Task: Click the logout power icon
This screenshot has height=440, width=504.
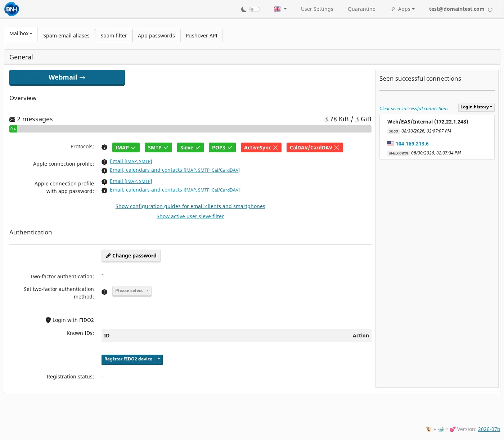Action: [x=490, y=9]
